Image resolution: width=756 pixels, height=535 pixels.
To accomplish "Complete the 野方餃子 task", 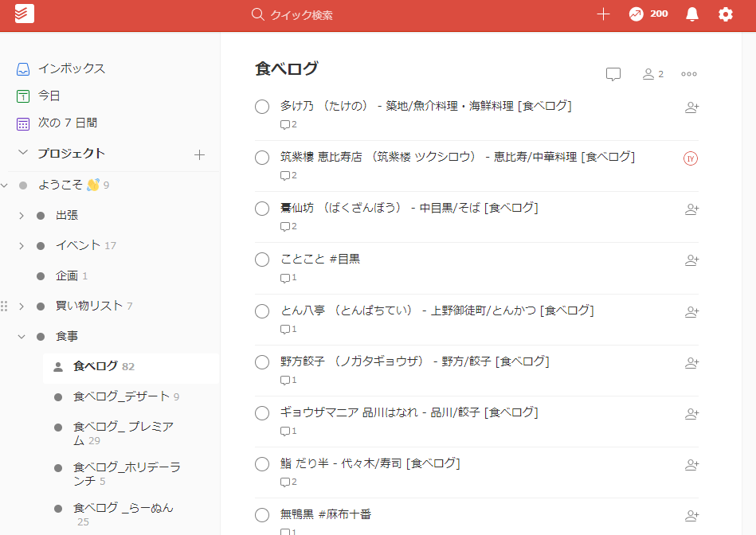I will [x=262, y=362].
